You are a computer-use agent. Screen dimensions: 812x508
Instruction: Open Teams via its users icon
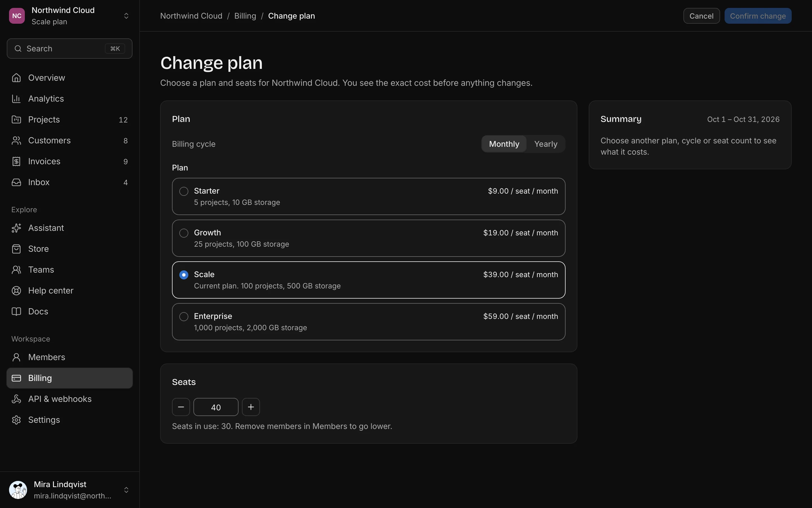tap(16, 270)
